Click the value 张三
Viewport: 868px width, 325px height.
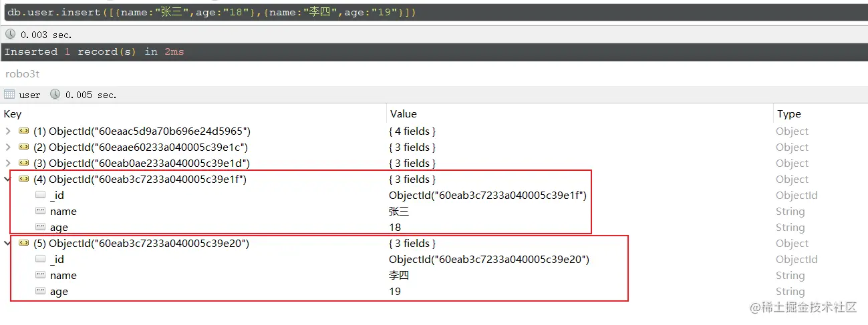pos(399,212)
